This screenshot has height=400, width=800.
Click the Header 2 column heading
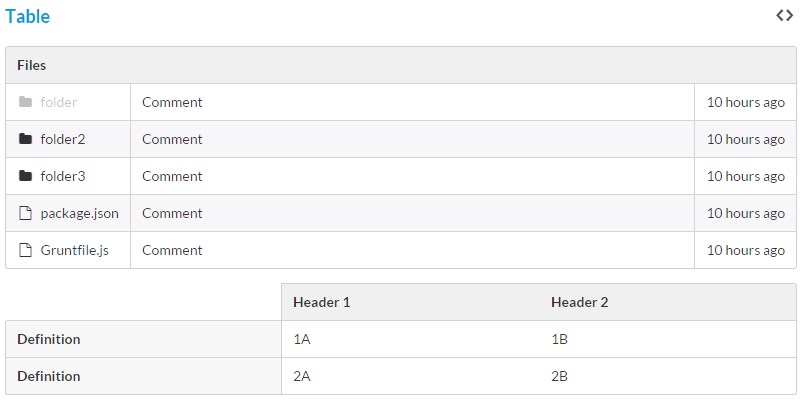579,302
